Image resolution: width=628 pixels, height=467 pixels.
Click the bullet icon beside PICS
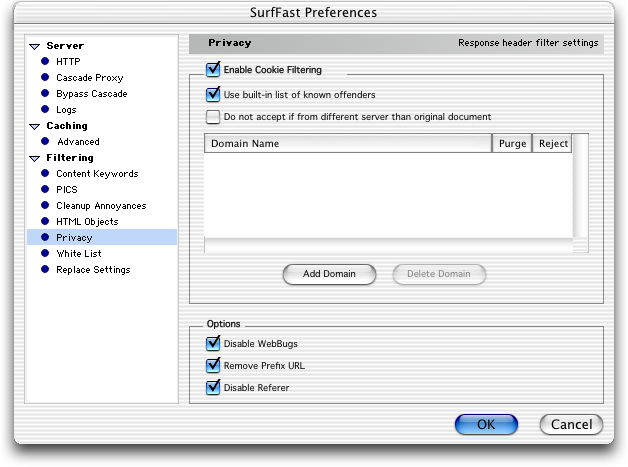click(45, 189)
